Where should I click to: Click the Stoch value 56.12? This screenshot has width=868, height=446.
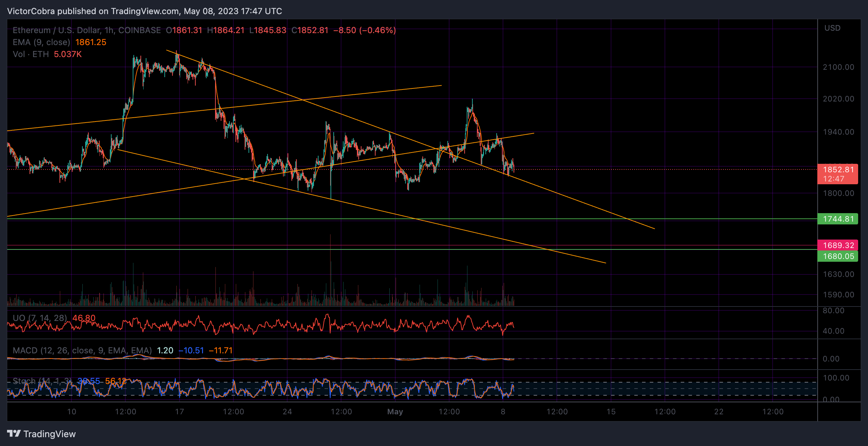116,381
